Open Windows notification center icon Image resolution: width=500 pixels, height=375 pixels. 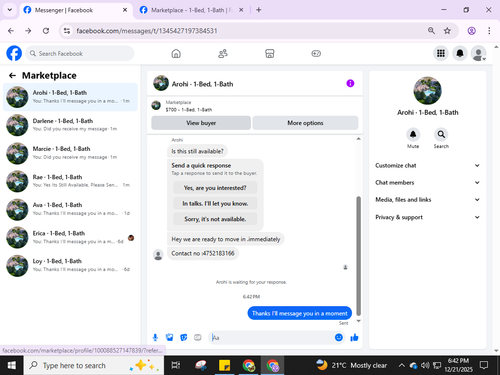(x=484, y=365)
